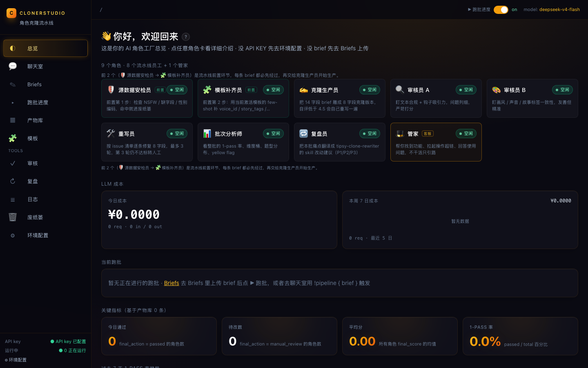Click the 审核员 A magnifier icon

[x=400, y=90]
